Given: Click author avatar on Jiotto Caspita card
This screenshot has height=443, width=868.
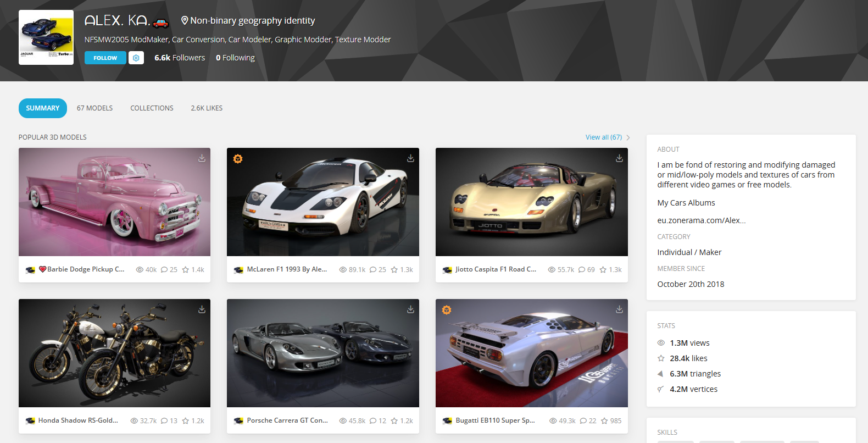Looking at the screenshot, I should (447, 270).
